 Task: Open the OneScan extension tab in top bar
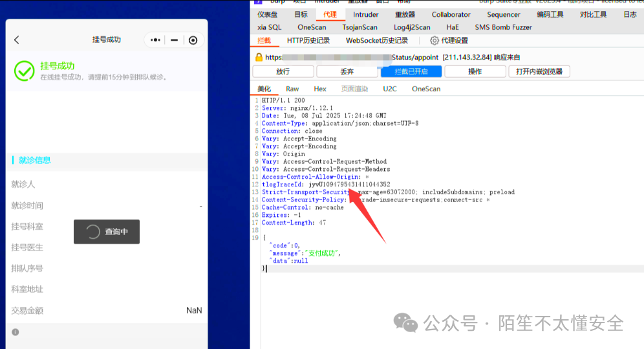tap(312, 27)
